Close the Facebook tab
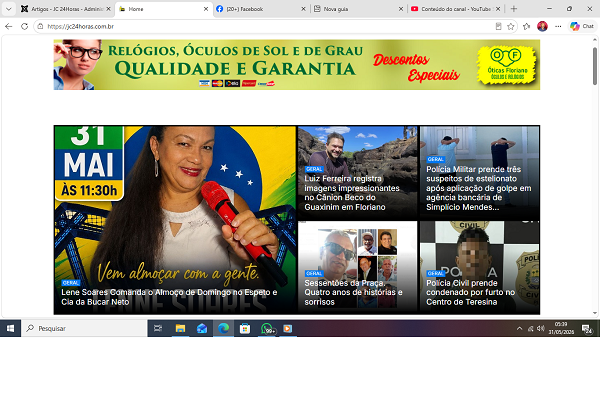Screen dimensions: 600x395 pos(303,9)
